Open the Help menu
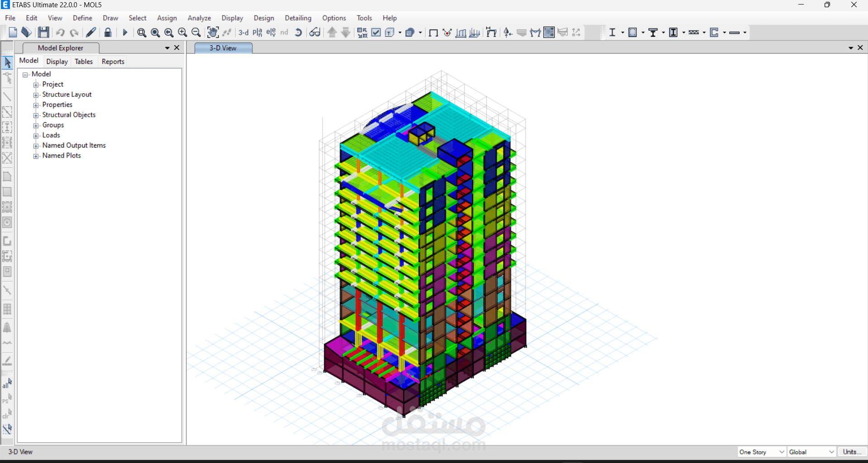This screenshot has height=463, width=868. tap(389, 18)
